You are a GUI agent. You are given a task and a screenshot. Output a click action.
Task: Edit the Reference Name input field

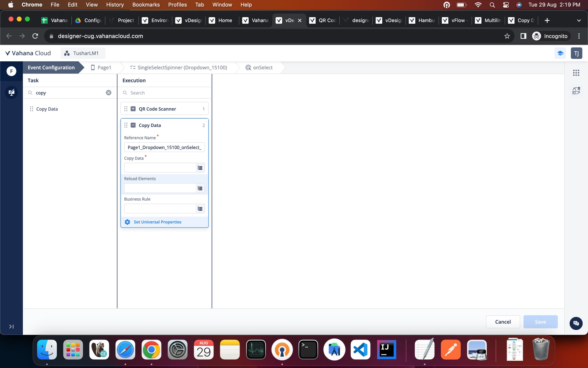164,147
